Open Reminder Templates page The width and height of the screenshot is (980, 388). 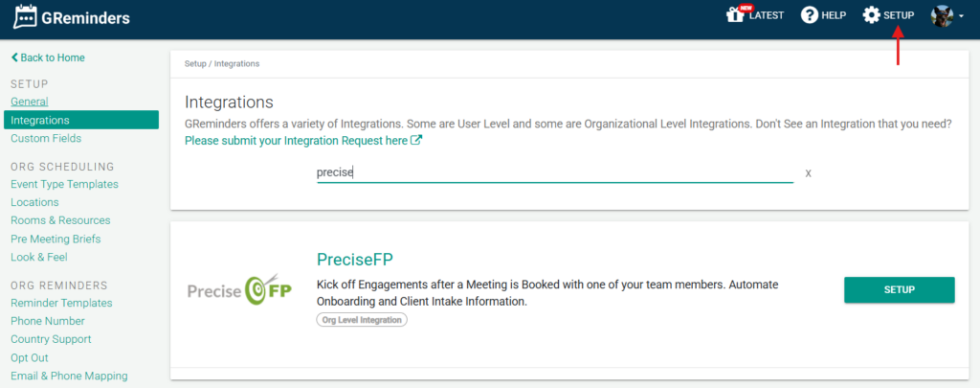(61, 303)
